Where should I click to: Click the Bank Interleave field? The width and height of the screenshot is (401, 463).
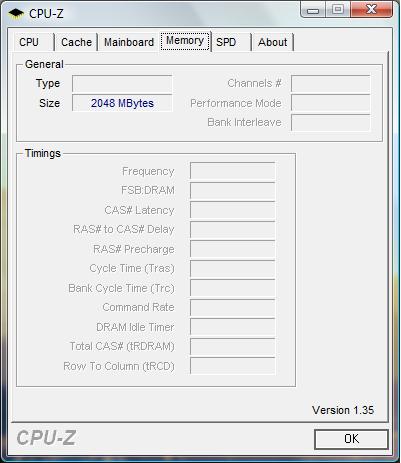coord(330,122)
